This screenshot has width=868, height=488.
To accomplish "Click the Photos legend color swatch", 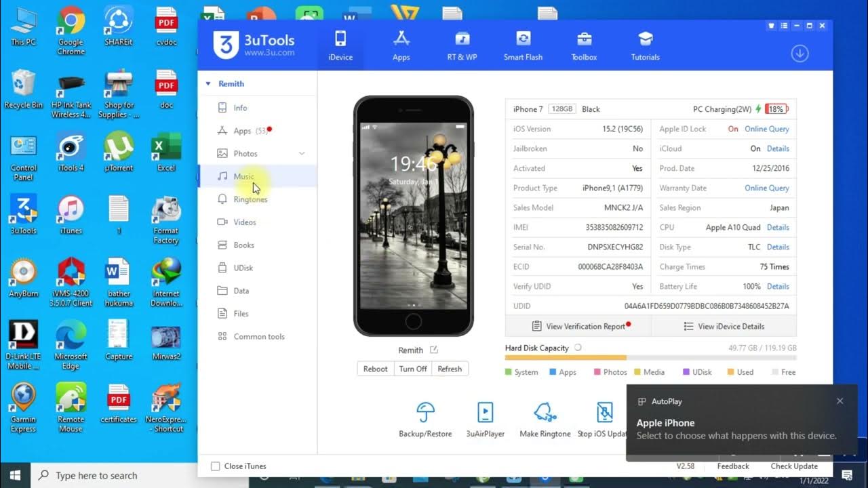I will pyautogui.click(x=597, y=372).
